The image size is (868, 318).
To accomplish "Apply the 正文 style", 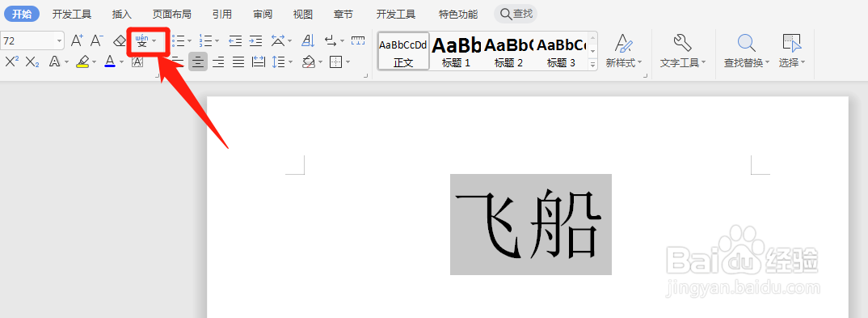I will coord(403,51).
